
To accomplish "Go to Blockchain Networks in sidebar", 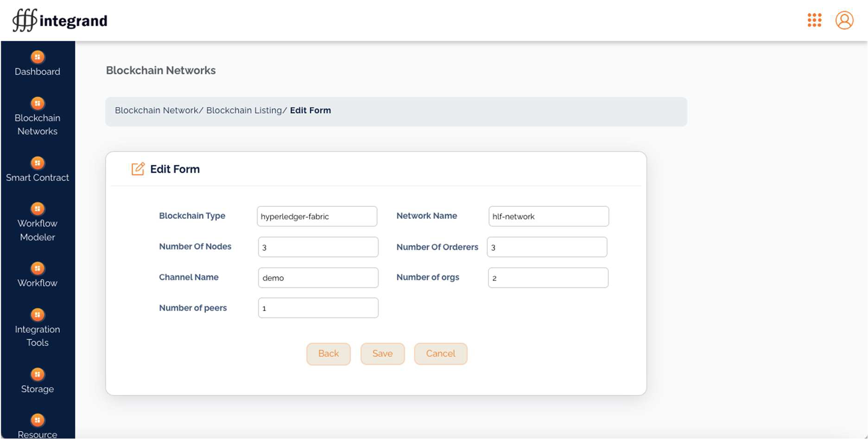I will pos(38,124).
